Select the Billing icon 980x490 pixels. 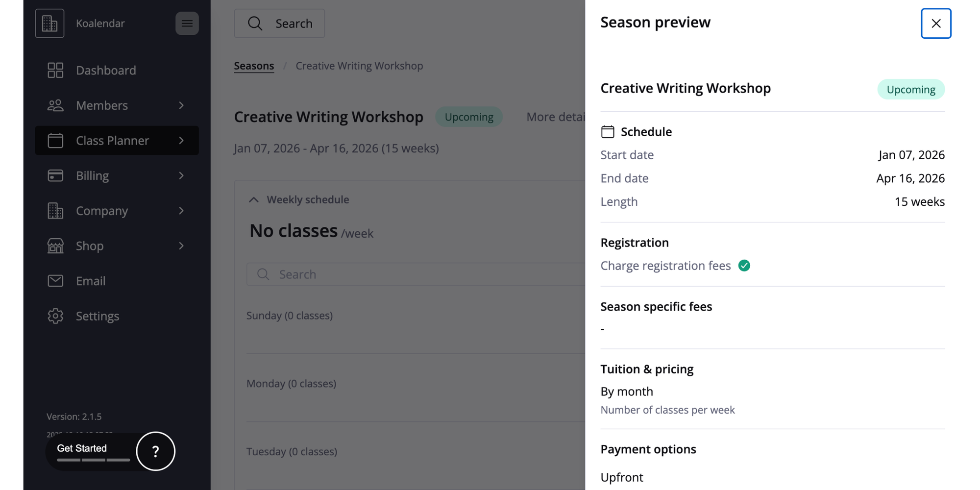55,175
